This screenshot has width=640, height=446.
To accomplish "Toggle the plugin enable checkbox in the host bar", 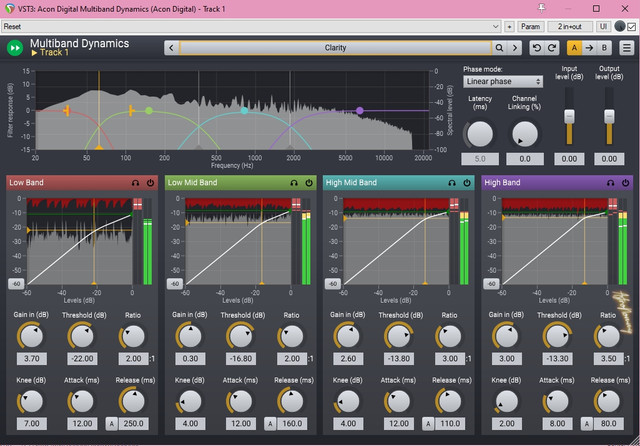I will (x=631, y=27).
